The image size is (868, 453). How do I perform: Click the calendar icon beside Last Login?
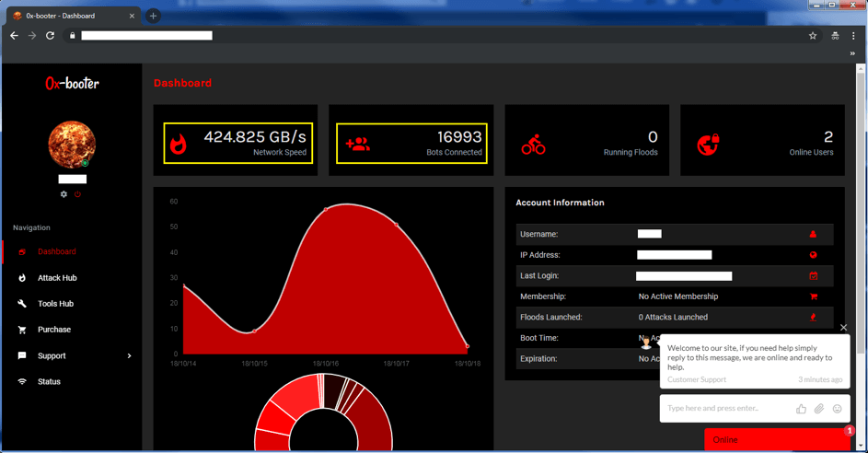(x=813, y=275)
